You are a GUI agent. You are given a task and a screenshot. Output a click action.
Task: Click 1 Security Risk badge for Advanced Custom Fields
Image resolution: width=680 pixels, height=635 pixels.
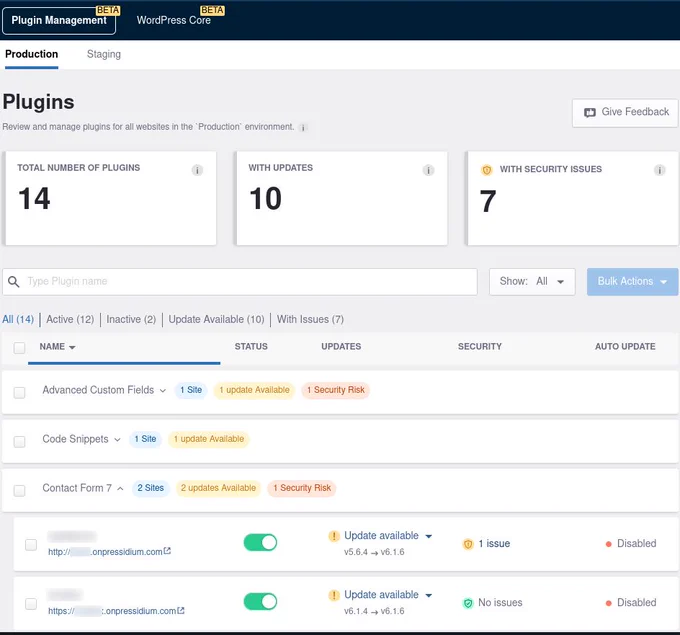click(336, 390)
